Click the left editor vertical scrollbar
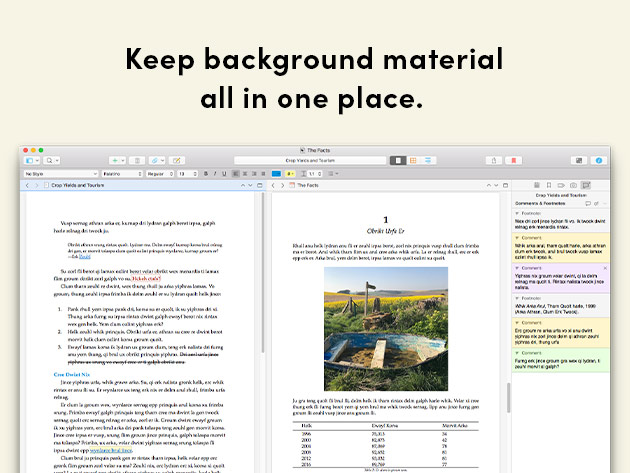This screenshot has width=630, height=473. pos(263,273)
